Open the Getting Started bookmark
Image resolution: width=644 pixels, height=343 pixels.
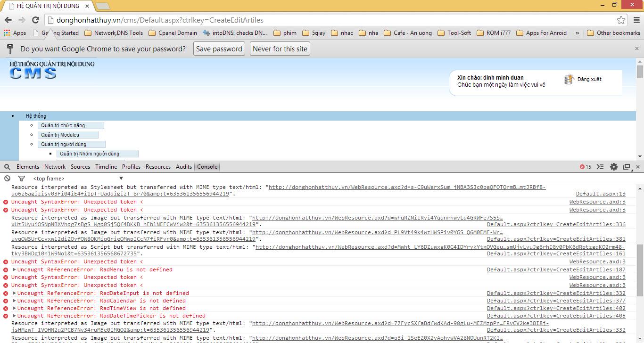coord(56,33)
